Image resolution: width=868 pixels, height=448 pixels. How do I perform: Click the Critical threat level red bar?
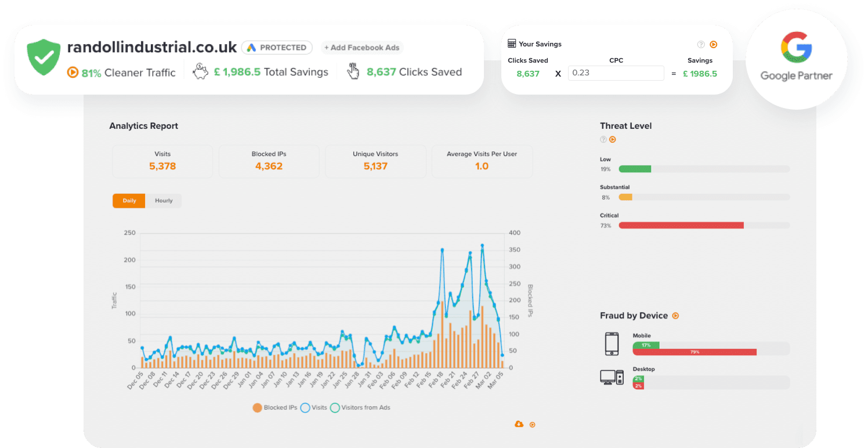click(x=681, y=225)
